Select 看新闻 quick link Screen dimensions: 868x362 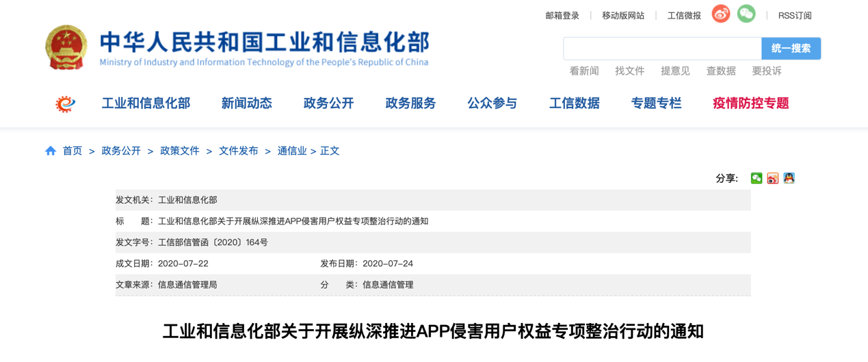pyautogui.click(x=584, y=71)
